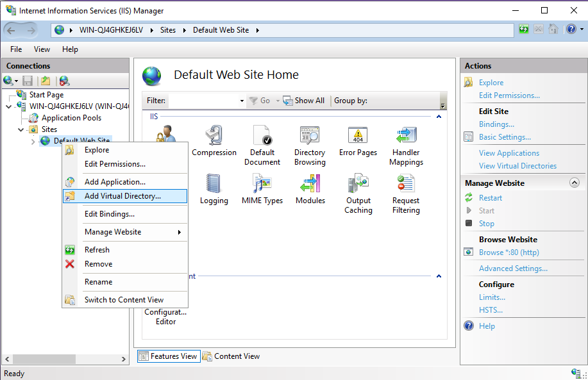
Task: Switch to the Features View tab
Action: (169, 356)
